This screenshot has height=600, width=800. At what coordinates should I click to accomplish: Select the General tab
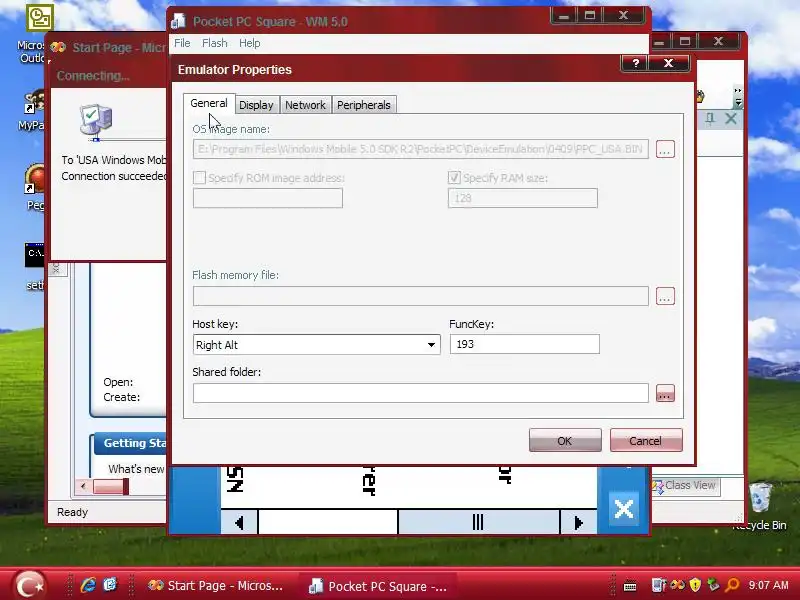pos(209,103)
